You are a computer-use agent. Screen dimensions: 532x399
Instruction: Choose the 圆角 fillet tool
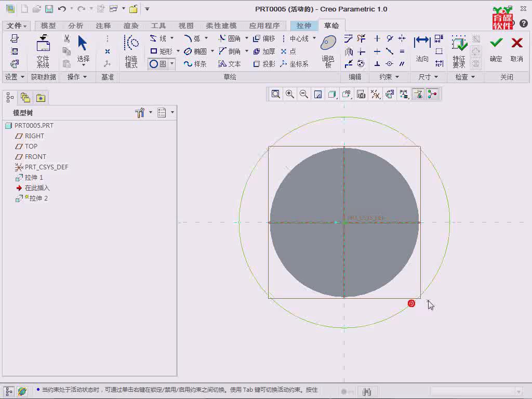click(230, 38)
